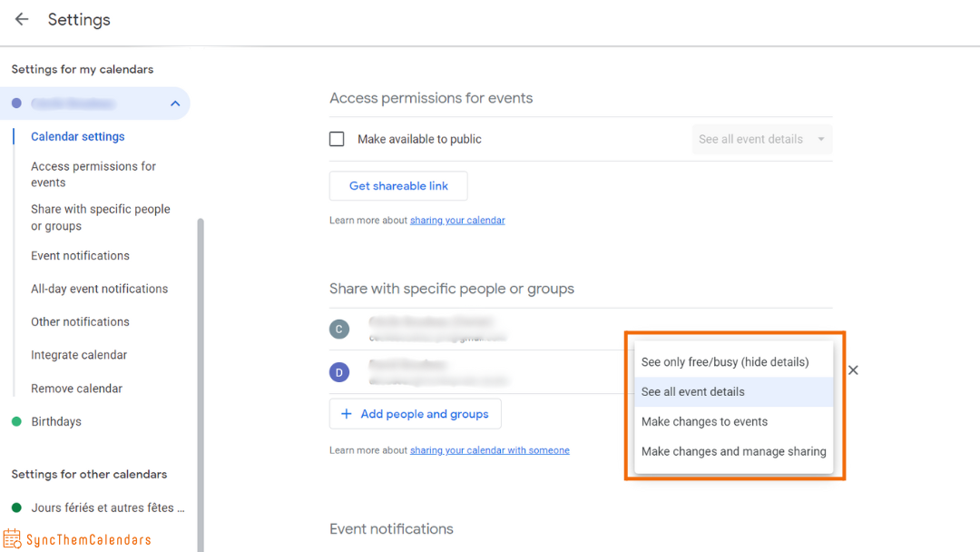
Task: Collapse the calendar settings with the chevron
Action: tap(175, 103)
